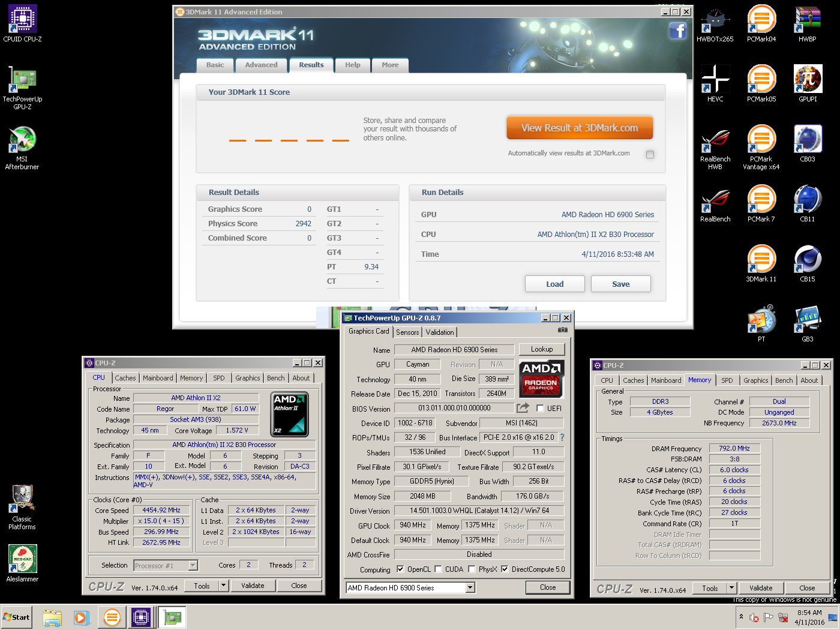This screenshot has height=630, width=840.
Task: Switch to the Advanced tab in 3DMark 11
Action: click(x=261, y=65)
